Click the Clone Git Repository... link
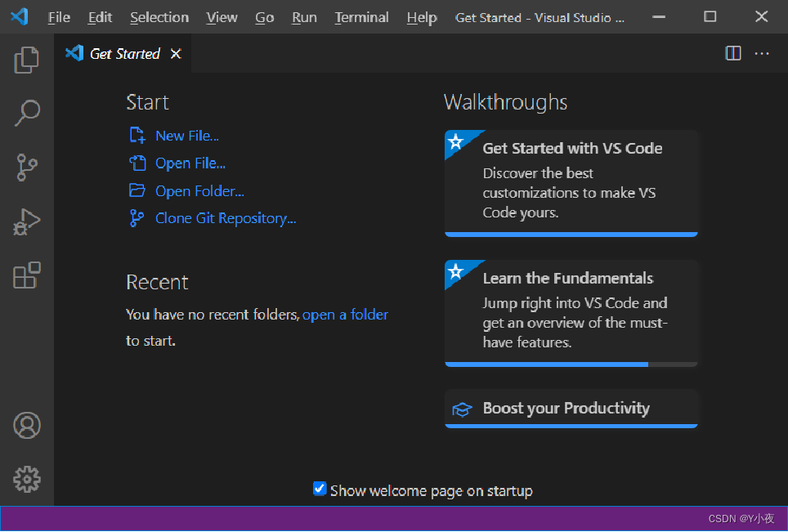 coord(226,218)
